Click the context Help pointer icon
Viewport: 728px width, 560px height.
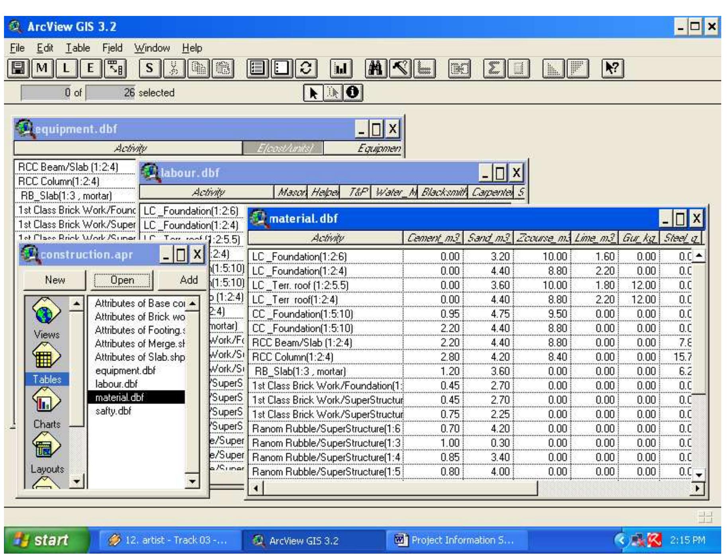[x=613, y=68]
